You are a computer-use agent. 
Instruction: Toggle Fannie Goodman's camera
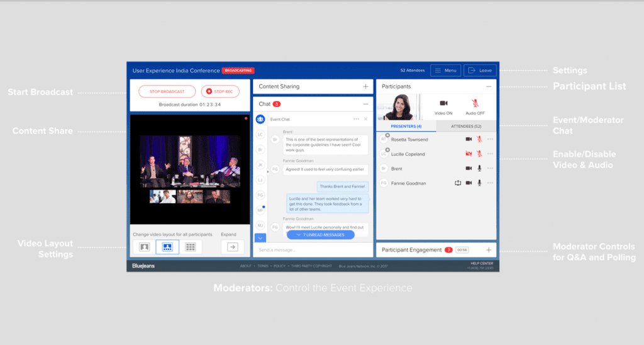(x=469, y=183)
